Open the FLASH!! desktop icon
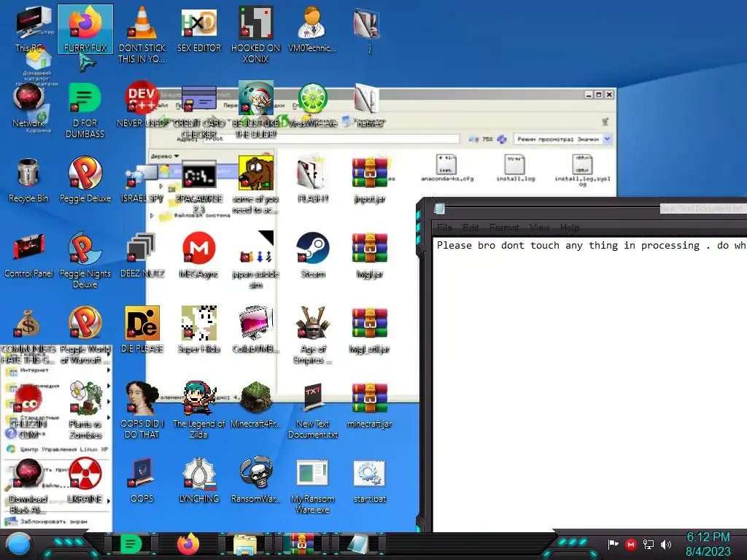 [313, 179]
